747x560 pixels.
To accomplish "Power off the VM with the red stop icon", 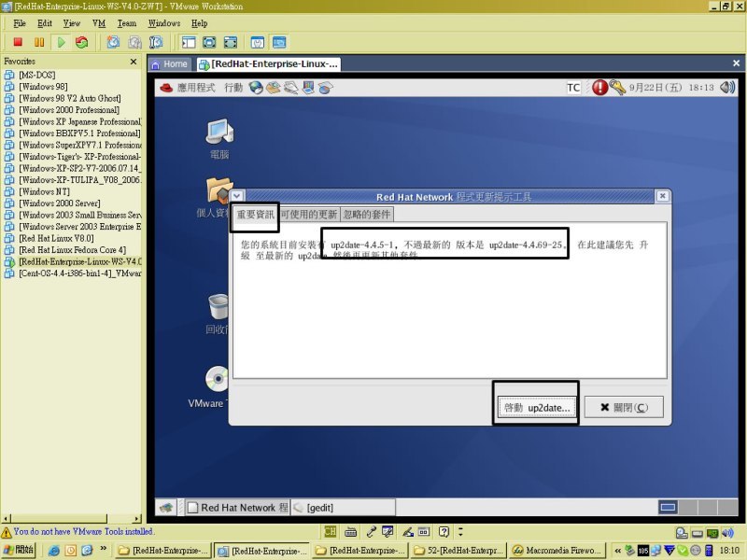I will (x=18, y=42).
